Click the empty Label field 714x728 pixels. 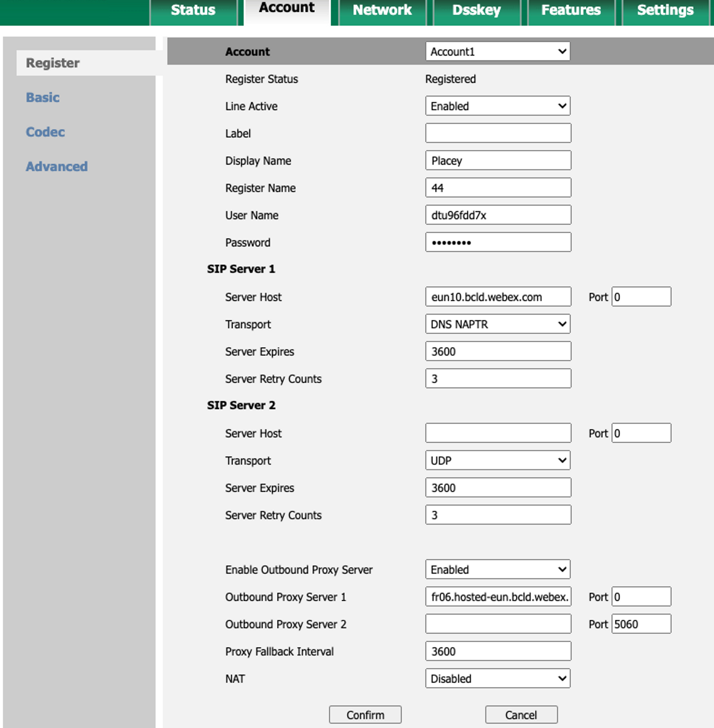[x=498, y=133]
